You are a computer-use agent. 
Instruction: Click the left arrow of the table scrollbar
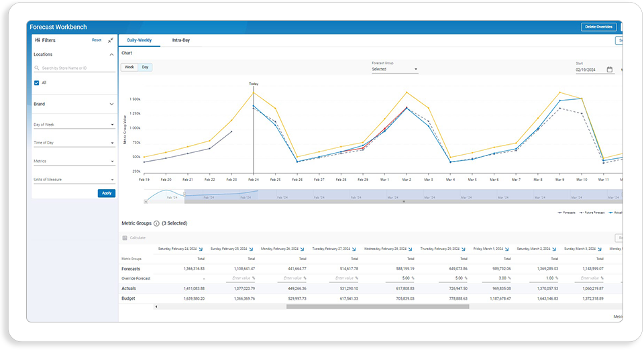click(156, 306)
